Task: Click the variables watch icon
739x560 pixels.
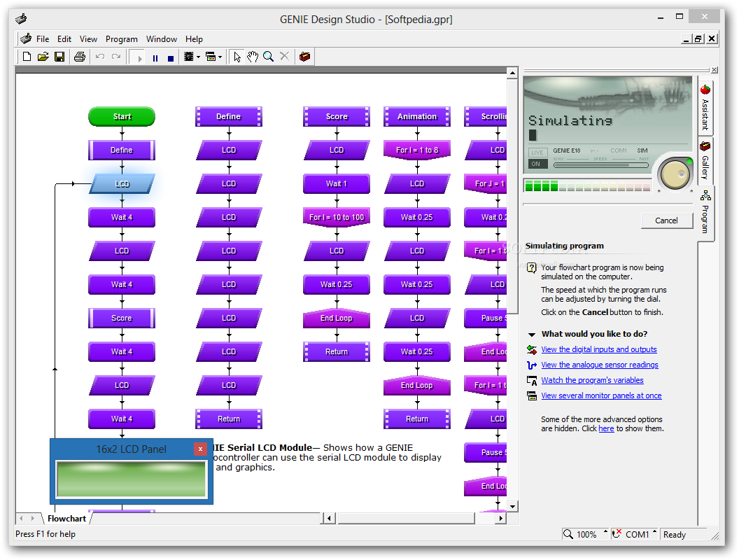Action: 532,380
